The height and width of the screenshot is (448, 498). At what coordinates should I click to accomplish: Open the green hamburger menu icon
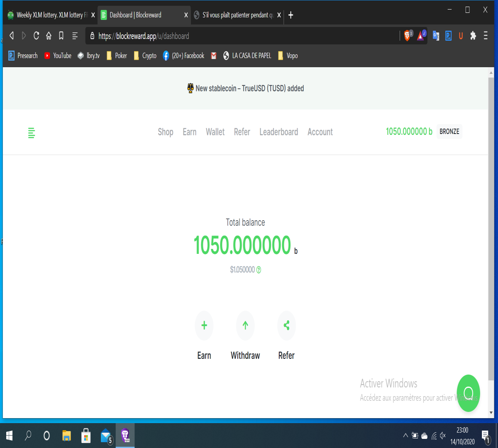click(x=31, y=133)
